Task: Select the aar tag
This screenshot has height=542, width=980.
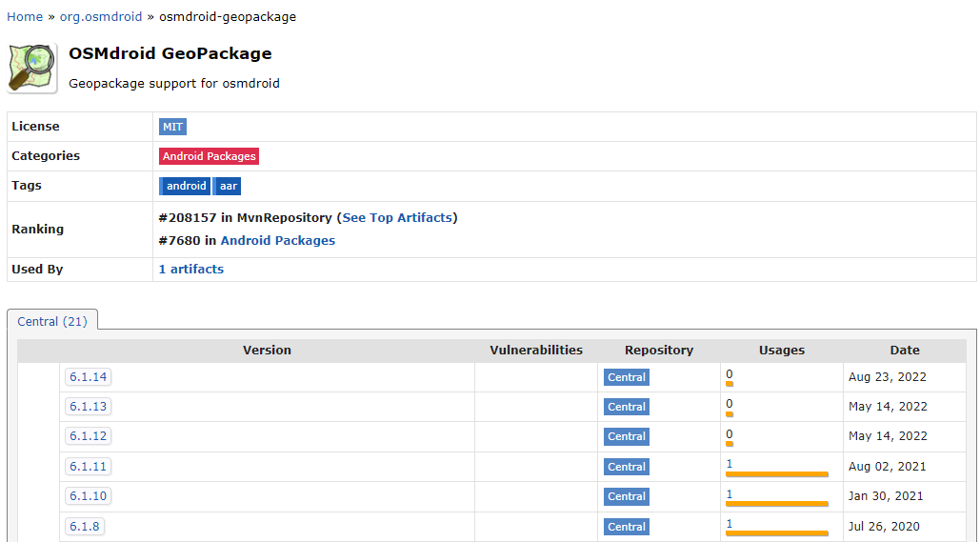Action: [229, 186]
